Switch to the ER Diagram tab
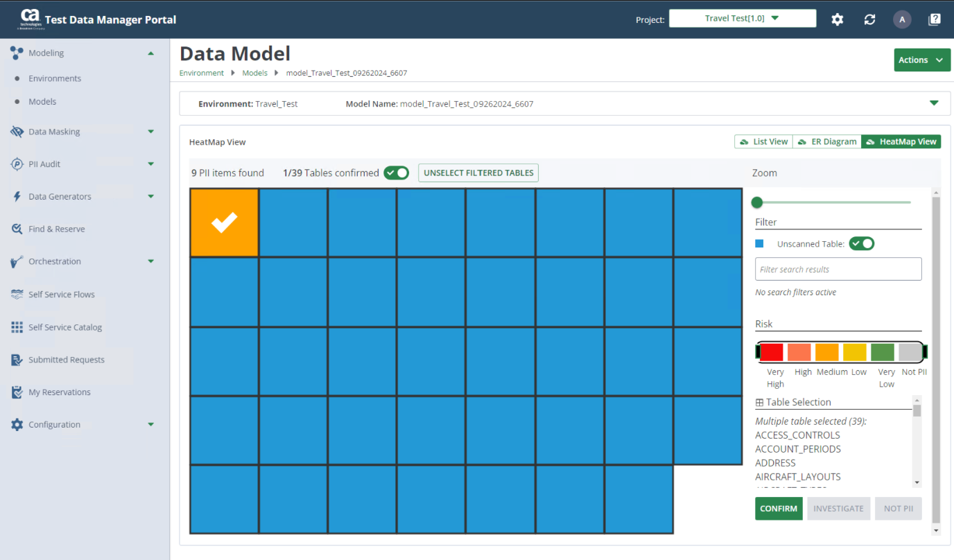 pyautogui.click(x=826, y=141)
